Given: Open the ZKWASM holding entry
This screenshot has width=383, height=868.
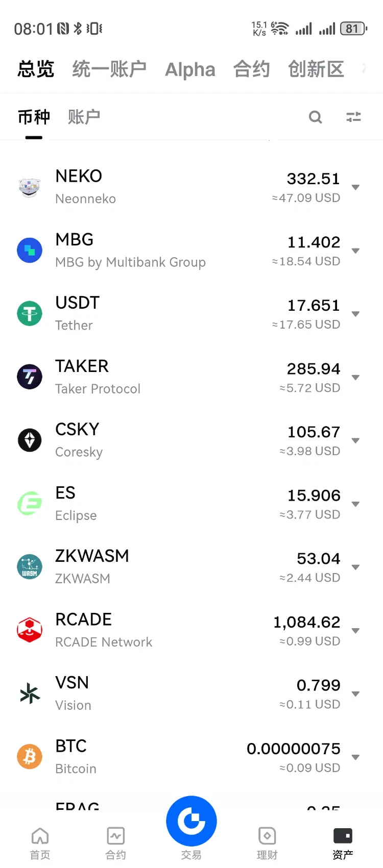Looking at the screenshot, I should [192, 567].
